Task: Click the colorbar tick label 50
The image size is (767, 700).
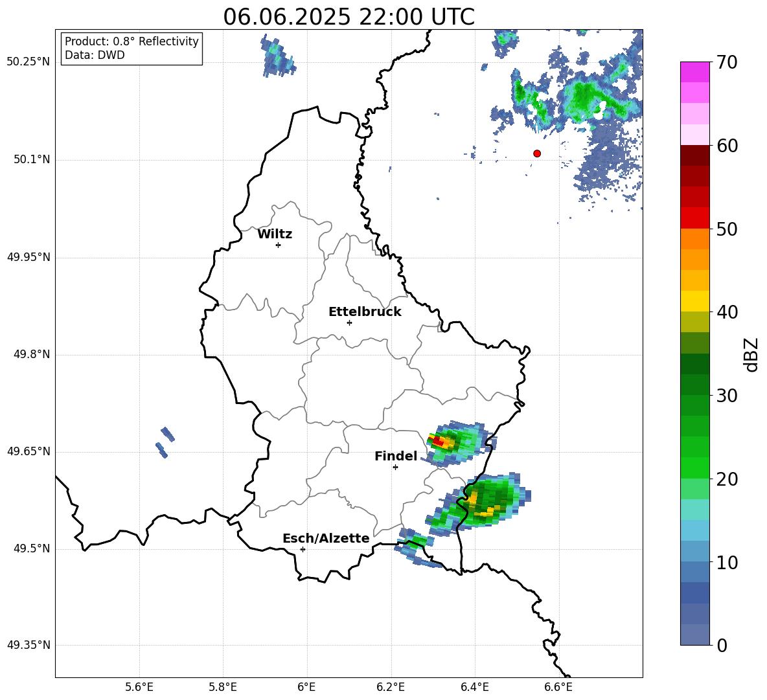Action: 727,229
